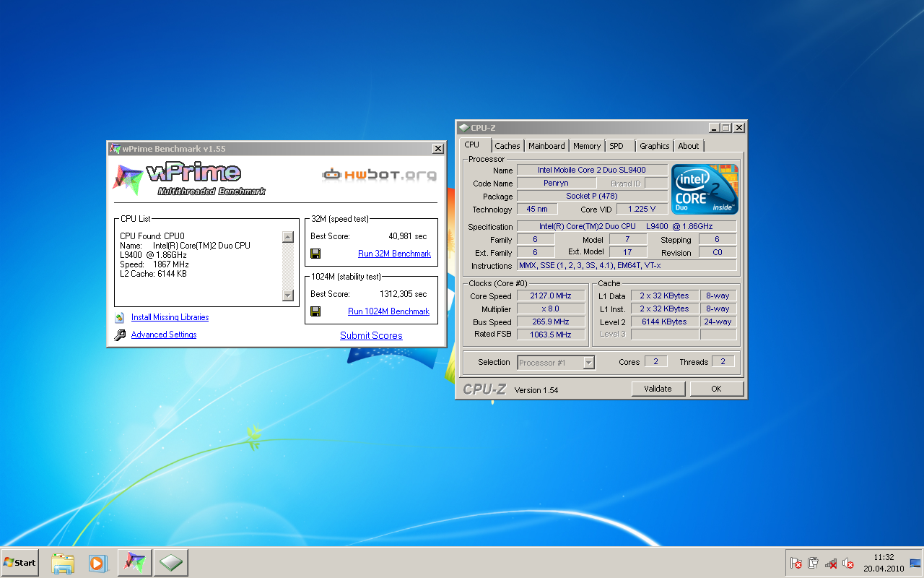Open the Install Missing Libraries link
Screen dimensions: 924x578
point(170,317)
